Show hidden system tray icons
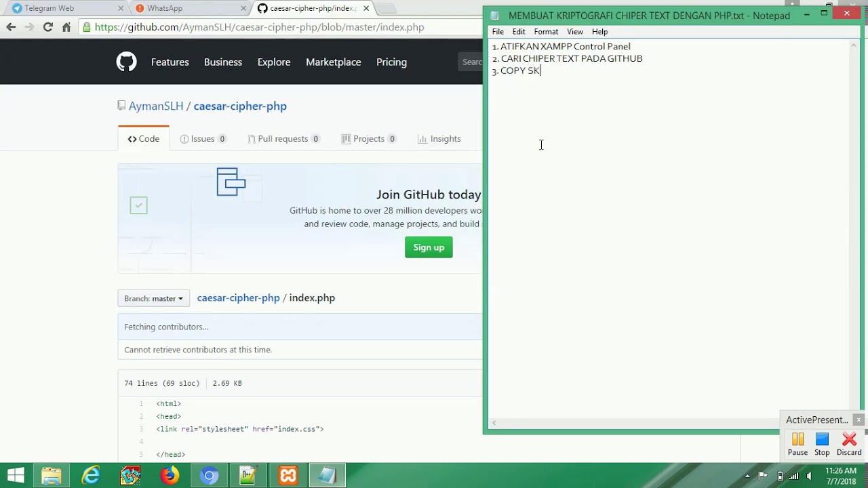 pos(747,476)
